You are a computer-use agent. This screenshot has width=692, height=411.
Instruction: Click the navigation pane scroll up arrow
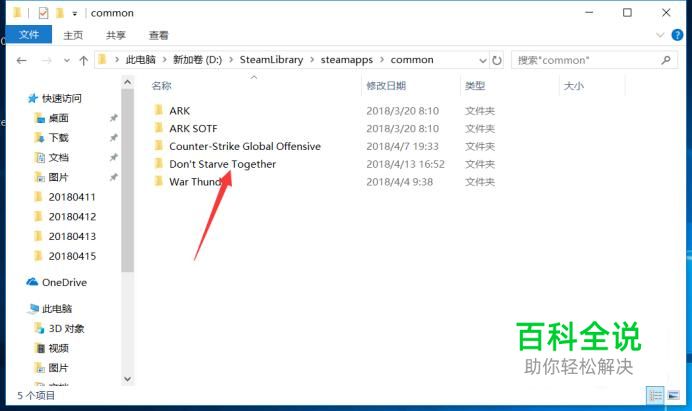(128, 82)
